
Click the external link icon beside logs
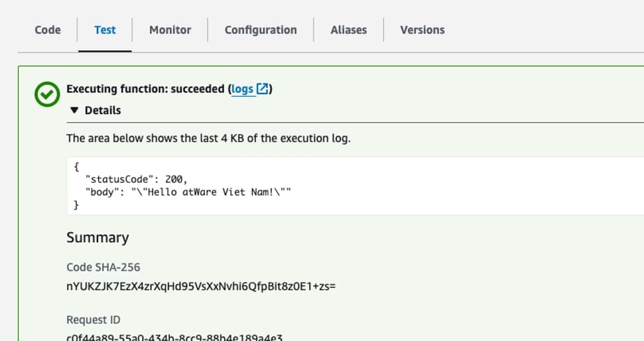(x=262, y=89)
